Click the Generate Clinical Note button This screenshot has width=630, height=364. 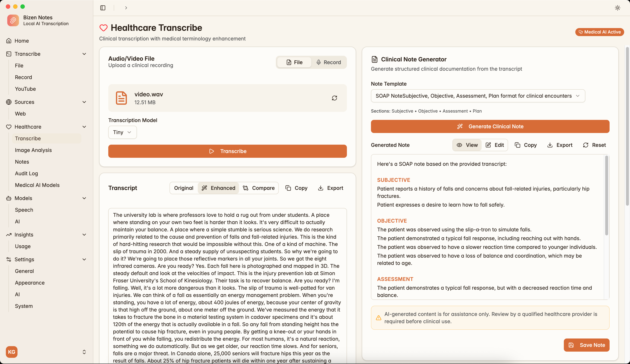[x=490, y=126]
